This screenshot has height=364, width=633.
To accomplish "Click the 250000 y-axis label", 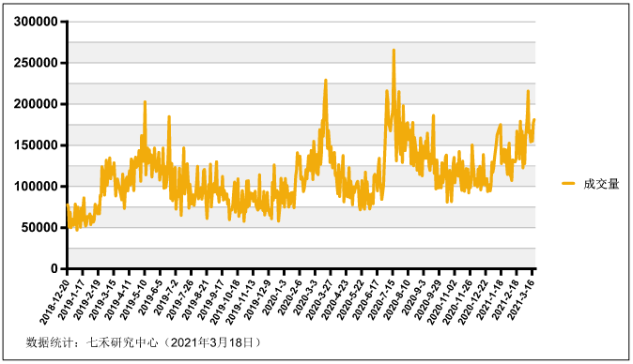I will (x=36, y=63).
